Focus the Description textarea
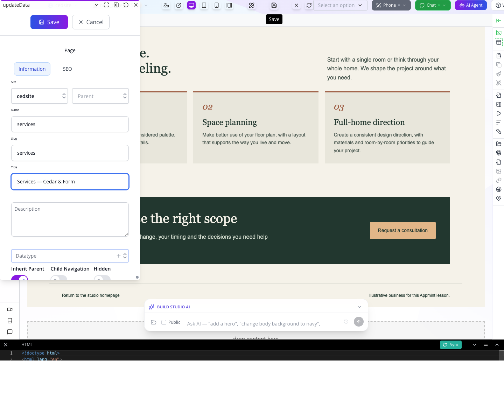Viewport: 504px width, 420px height. click(x=70, y=219)
